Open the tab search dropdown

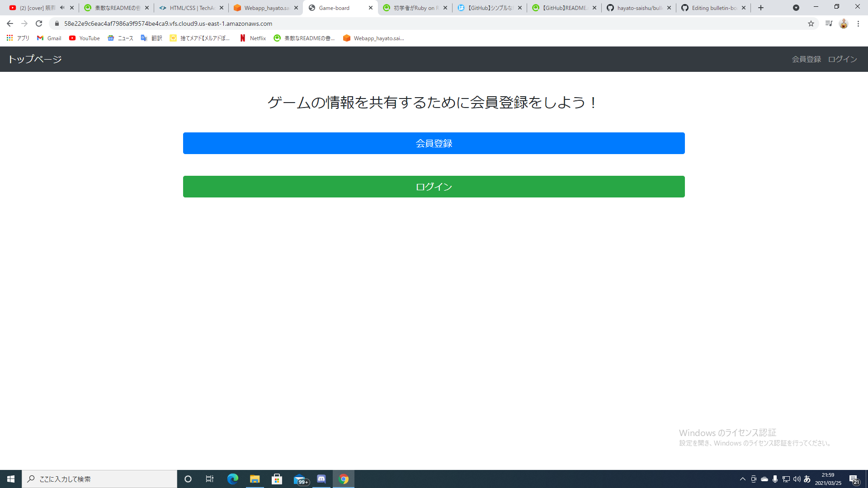pyautogui.click(x=796, y=8)
